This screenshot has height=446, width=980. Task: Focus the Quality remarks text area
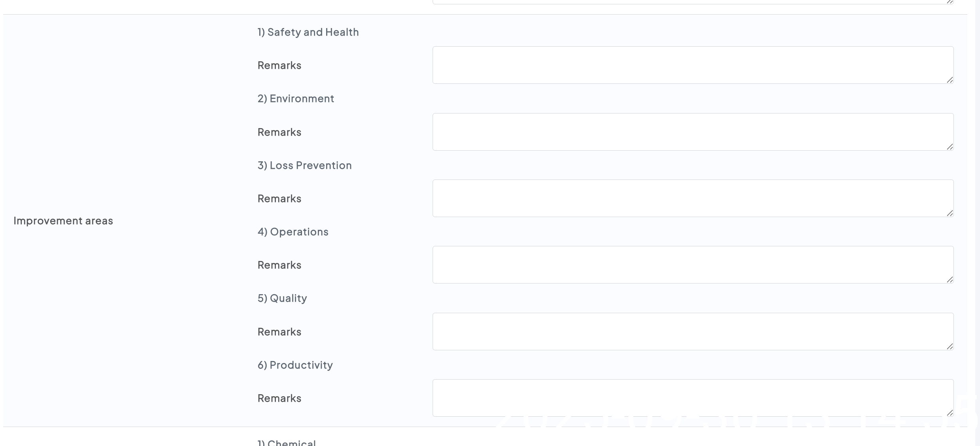point(693,331)
